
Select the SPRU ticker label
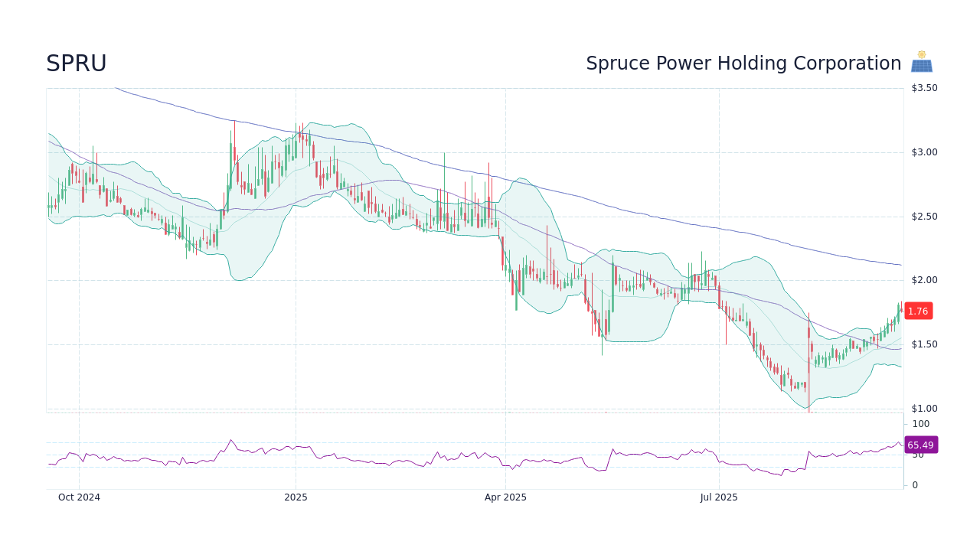click(x=77, y=63)
